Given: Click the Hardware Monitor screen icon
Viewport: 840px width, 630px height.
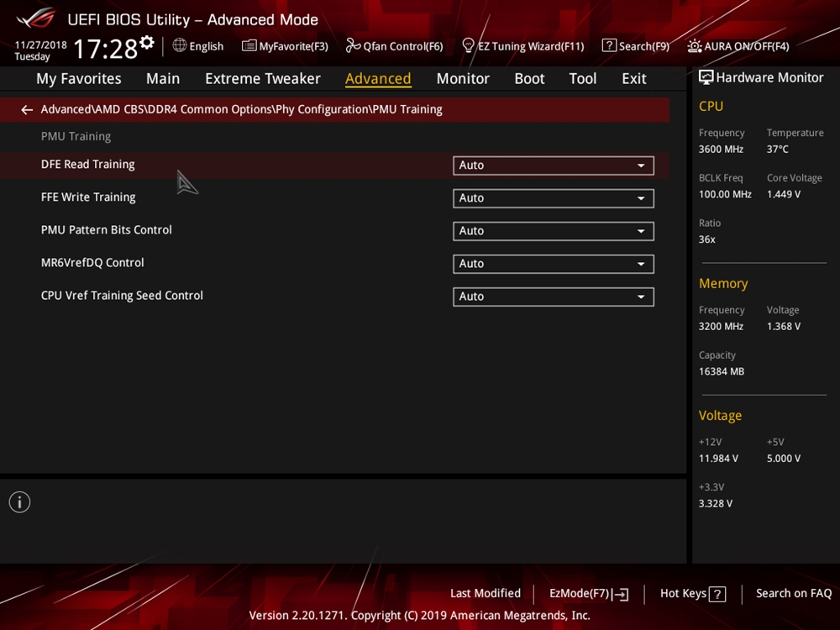Looking at the screenshot, I should 706,77.
